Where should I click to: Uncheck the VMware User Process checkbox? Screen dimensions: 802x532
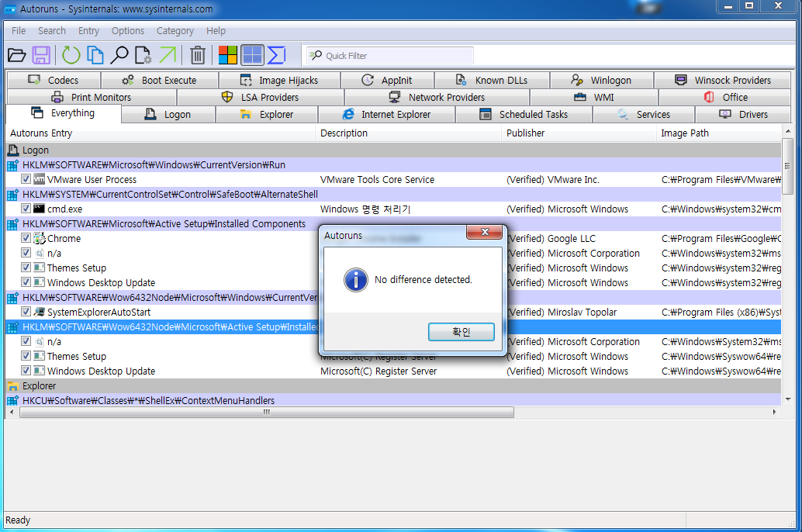[x=26, y=179]
